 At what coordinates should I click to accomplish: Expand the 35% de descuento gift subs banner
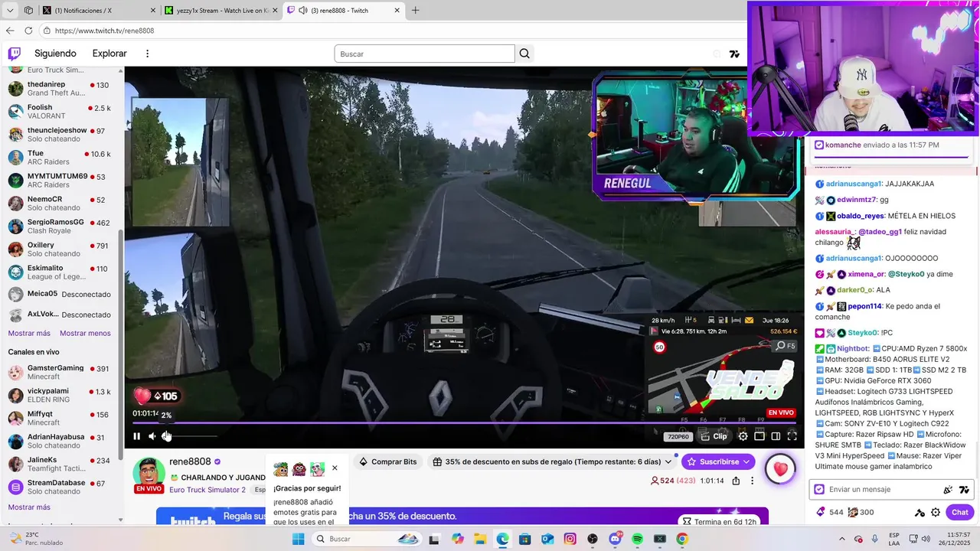point(552,461)
